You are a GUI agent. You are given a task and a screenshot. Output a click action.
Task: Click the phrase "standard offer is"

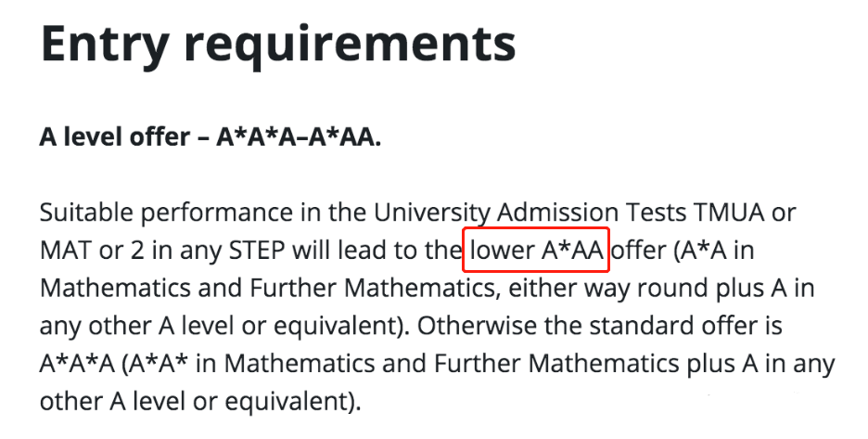[685, 326]
